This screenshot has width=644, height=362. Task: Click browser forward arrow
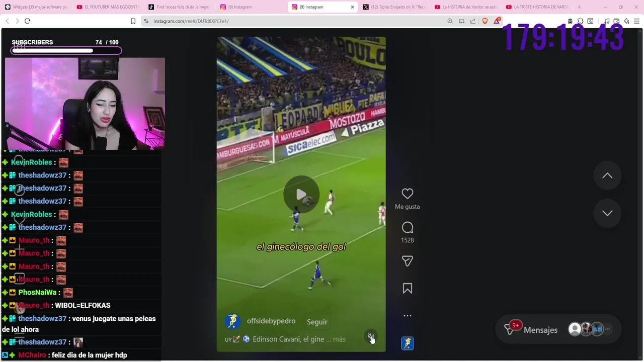17,21
